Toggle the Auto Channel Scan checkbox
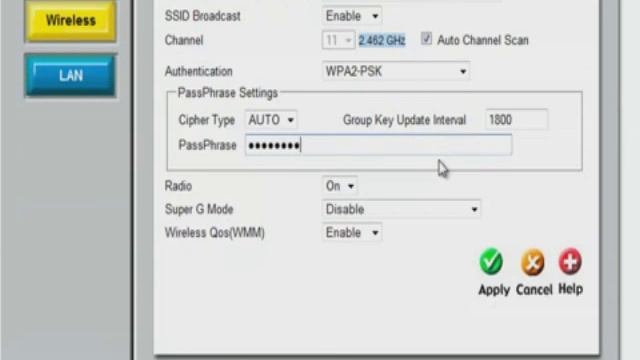The height and width of the screenshot is (360, 640). tap(426, 39)
